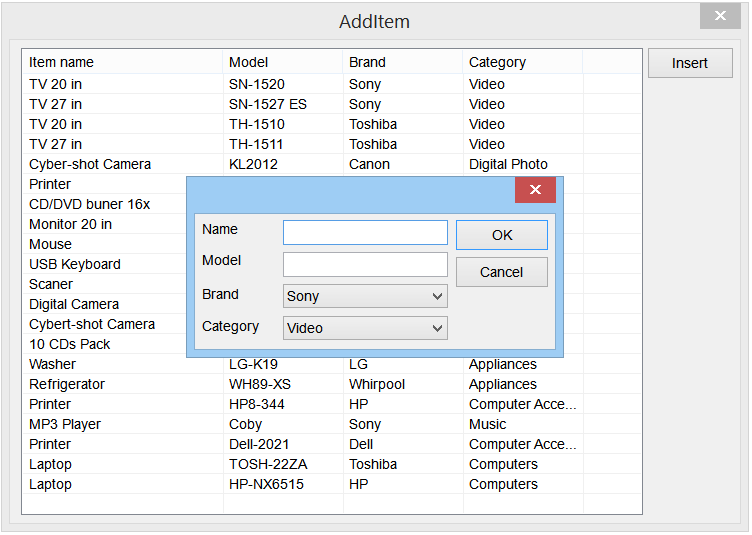
Task: Click the Insert button
Action: (690, 63)
